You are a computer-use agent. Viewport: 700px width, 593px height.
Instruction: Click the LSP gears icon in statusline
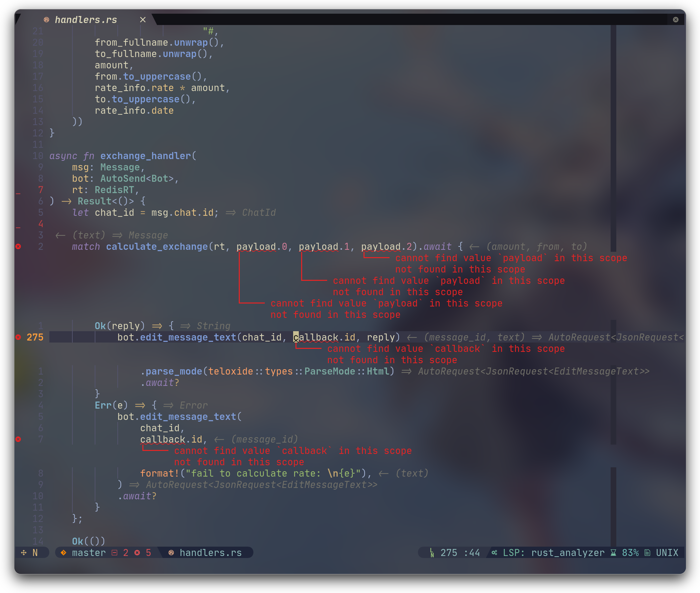tap(494, 553)
